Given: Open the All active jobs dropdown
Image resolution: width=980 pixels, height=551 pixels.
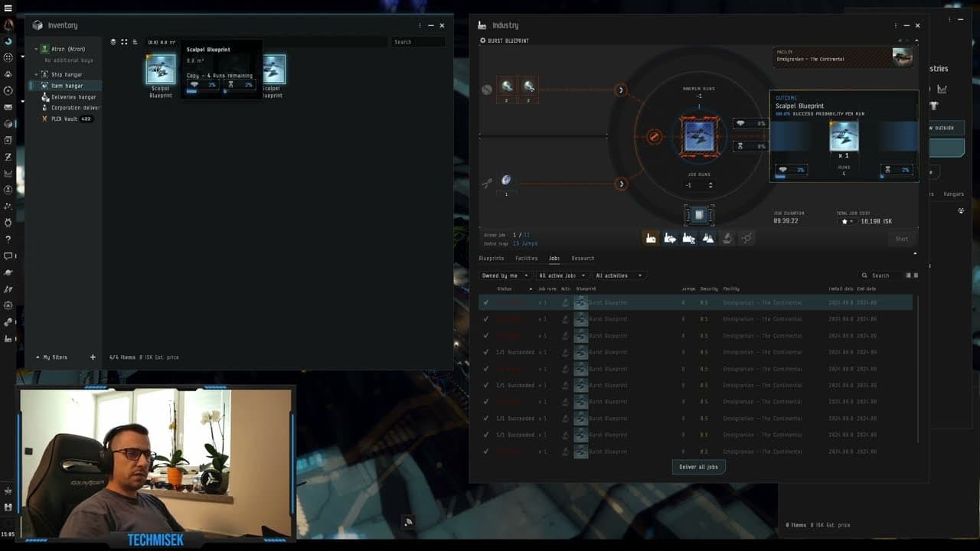Looking at the screenshot, I should point(561,275).
